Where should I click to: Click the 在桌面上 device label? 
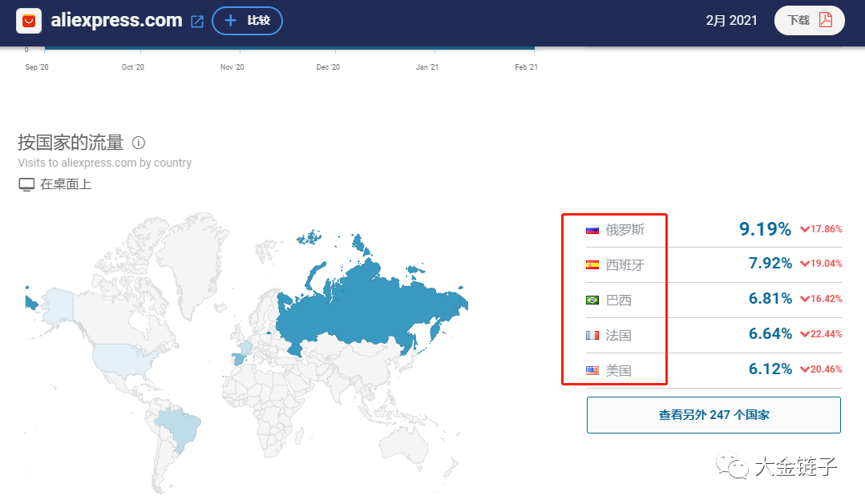[x=66, y=185]
